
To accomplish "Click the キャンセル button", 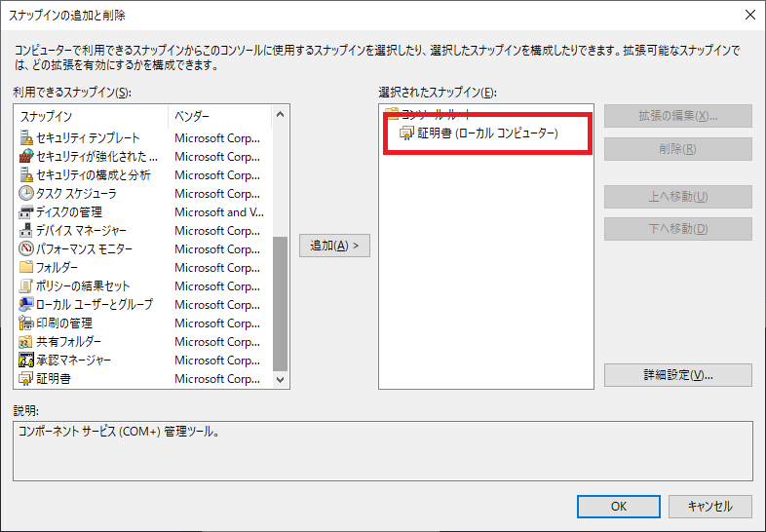I will pyautogui.click(x=709, y=507).
